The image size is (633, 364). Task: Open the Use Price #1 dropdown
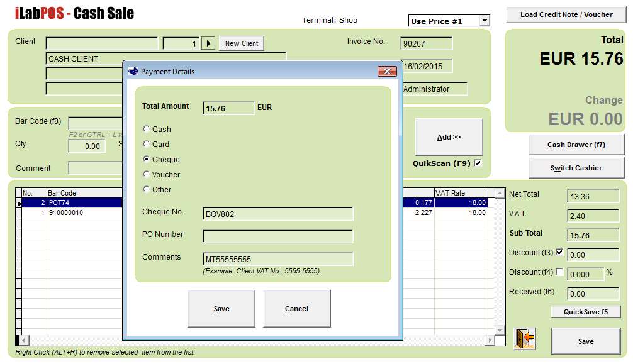(484, 21)
